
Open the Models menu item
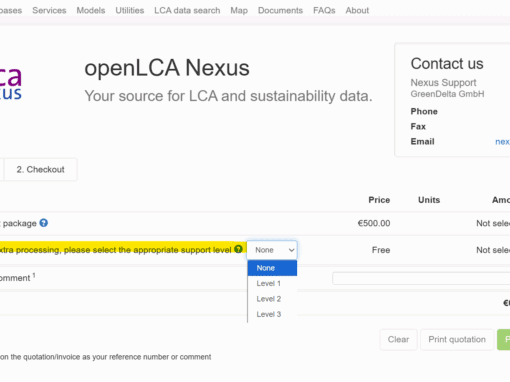click(91, 10)
